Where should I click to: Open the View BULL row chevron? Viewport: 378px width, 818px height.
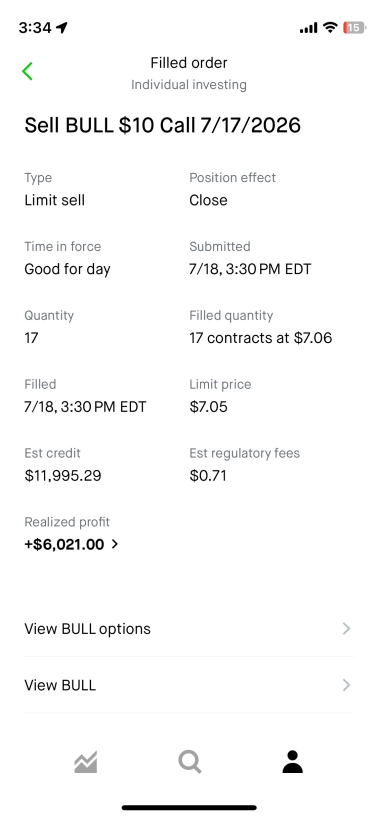(x=346, y=685)
